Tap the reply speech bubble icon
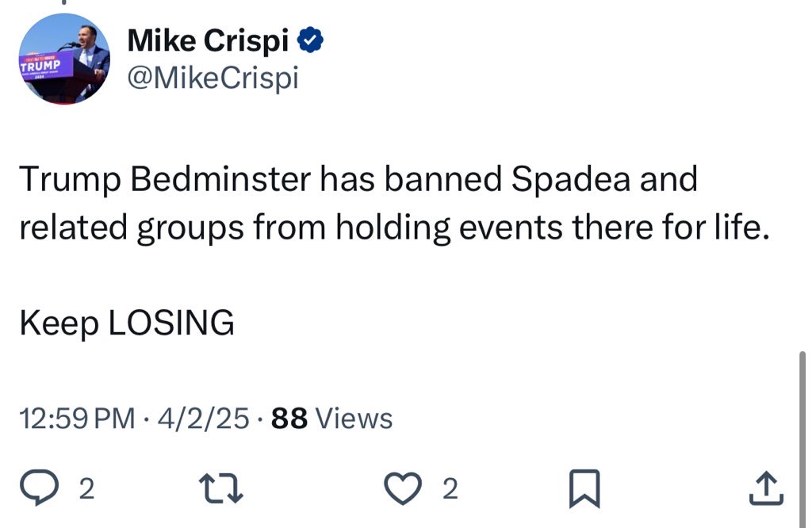This screenshot has width=812, height=528. pos(57,488)
